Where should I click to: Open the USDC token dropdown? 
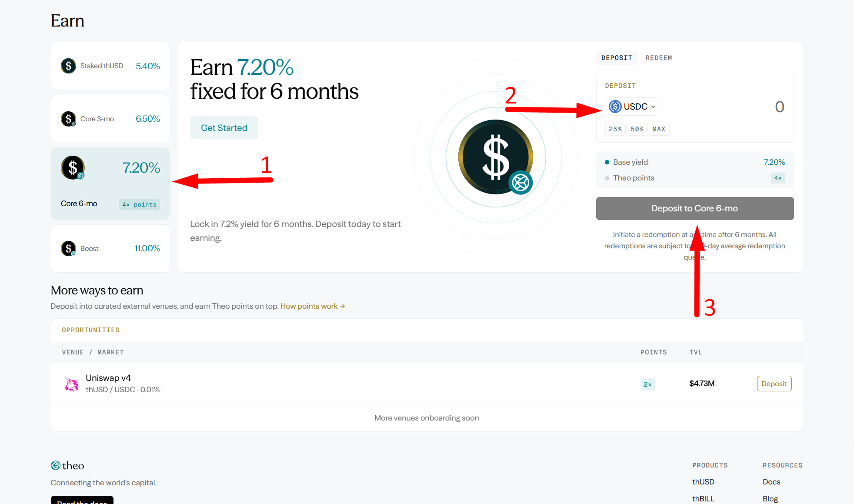633,107
